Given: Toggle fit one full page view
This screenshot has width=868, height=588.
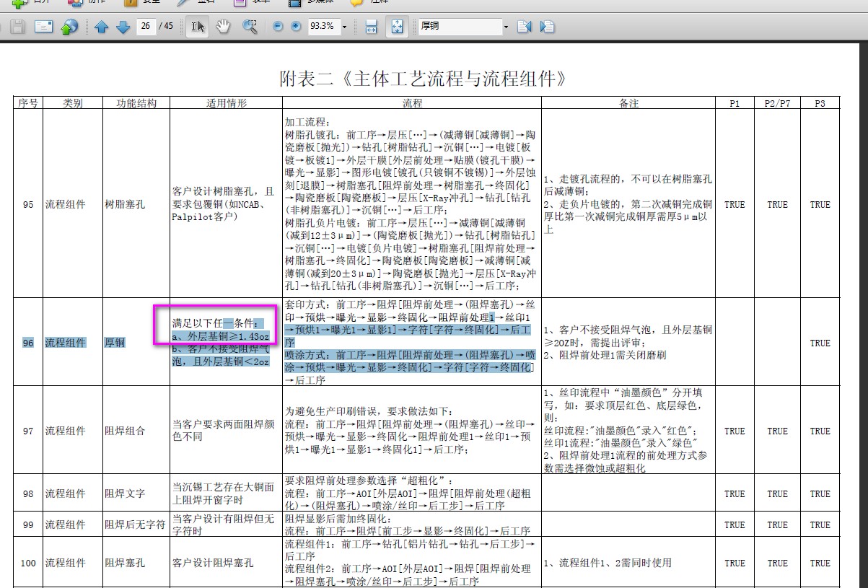Looking at the screenshot, I should coord(396,27).
